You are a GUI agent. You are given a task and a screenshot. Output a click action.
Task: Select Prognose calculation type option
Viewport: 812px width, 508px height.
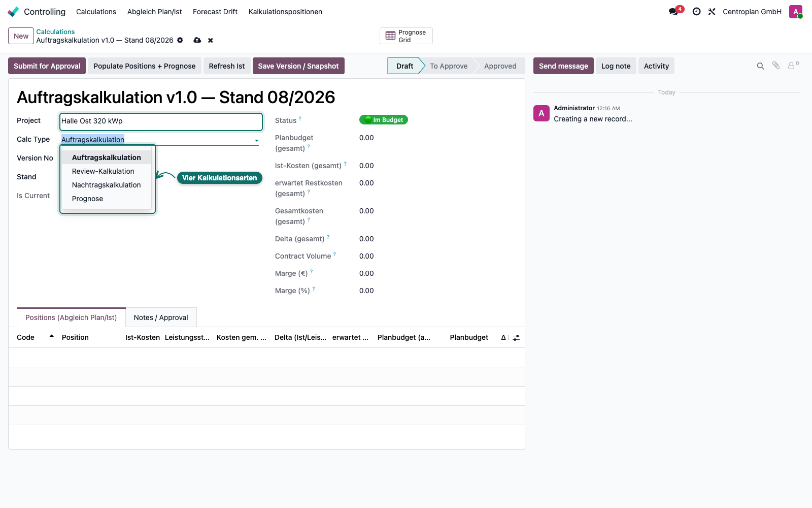(x=107, y=199)
